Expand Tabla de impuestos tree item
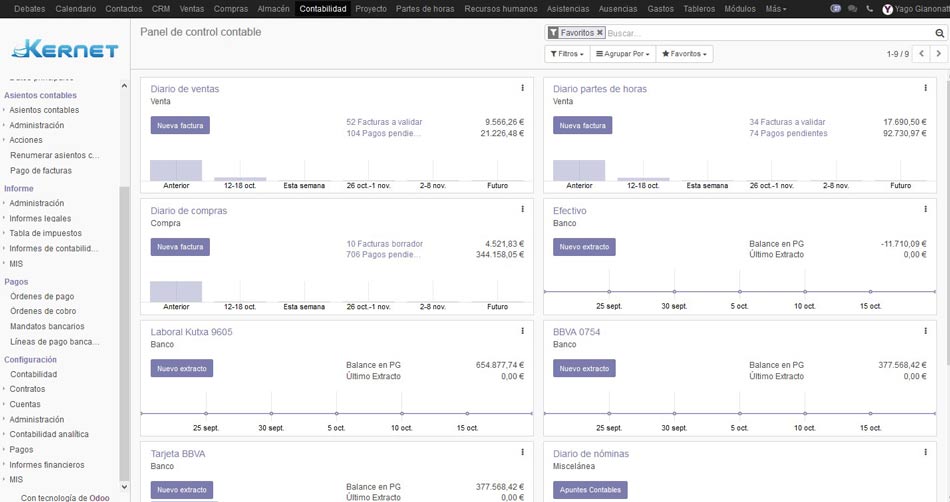The image size is (950, 502). (45, 233)
